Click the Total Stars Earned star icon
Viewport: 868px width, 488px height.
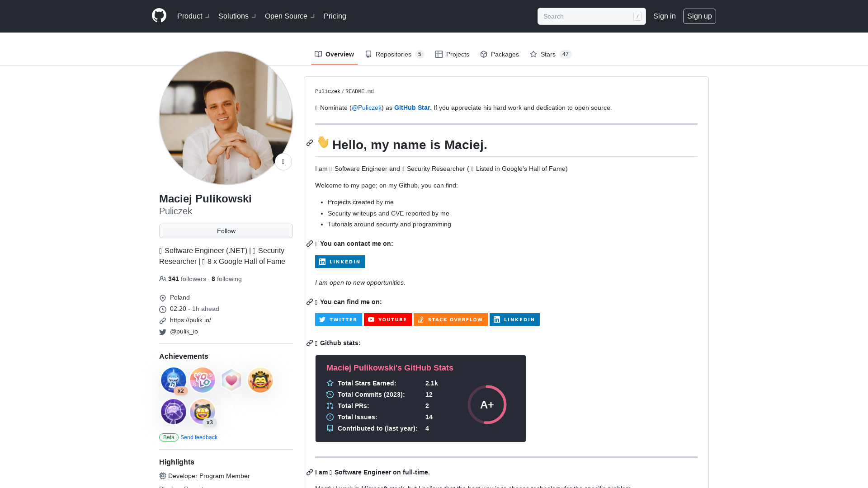[330, 383]
